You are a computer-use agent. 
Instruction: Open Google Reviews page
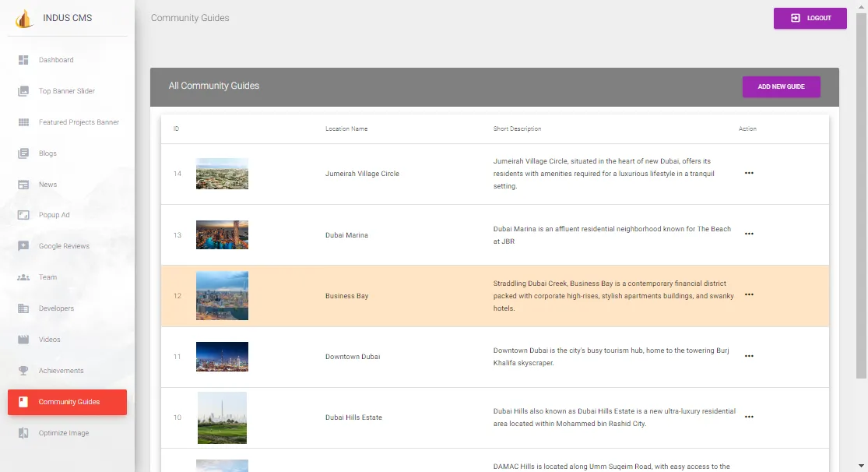click(67, 246)
